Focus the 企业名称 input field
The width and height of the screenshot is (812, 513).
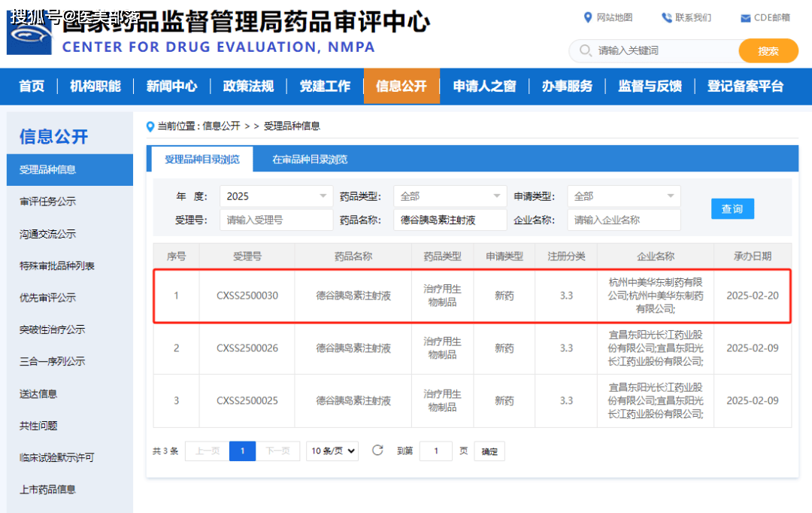623,220
